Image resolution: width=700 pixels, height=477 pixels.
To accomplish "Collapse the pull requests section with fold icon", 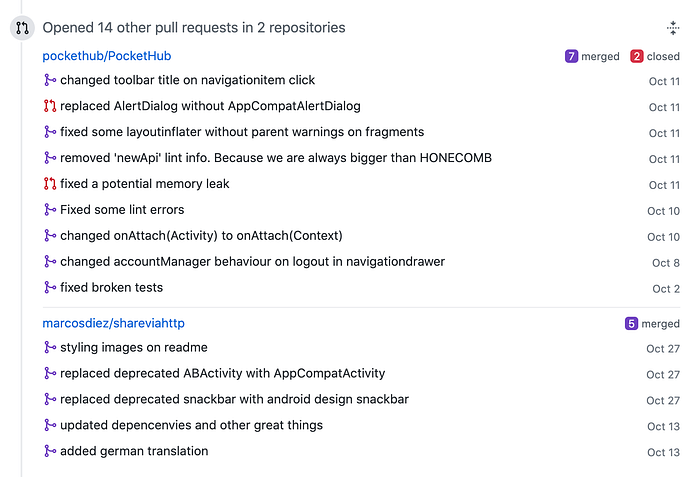I will 673,28.
